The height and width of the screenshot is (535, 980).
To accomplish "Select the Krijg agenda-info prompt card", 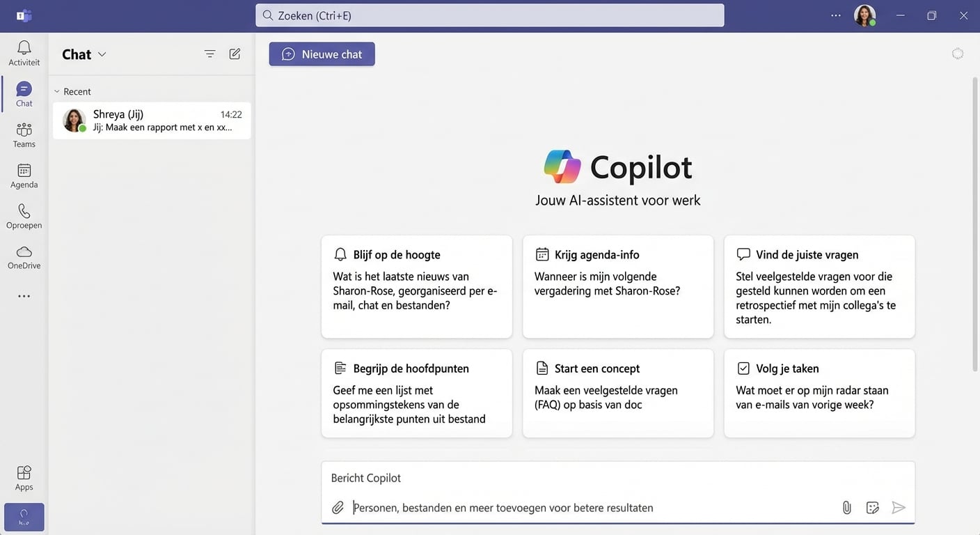I will coord(617,286).
